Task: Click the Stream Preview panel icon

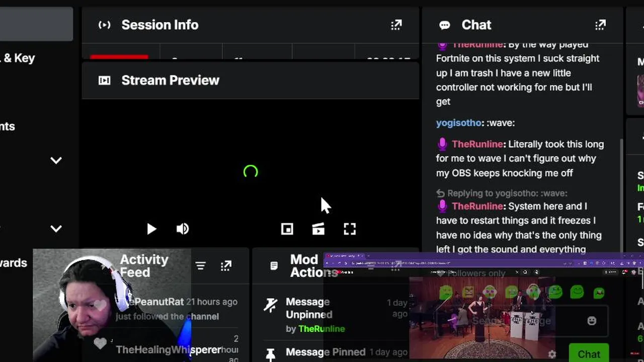Action: (x=104, y=80)
